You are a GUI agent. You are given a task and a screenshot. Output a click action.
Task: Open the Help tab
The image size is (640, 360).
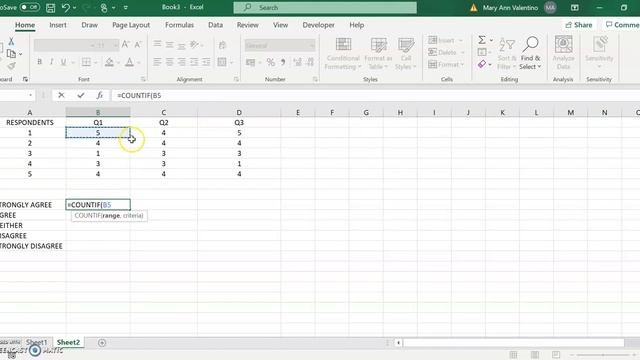coord(356,25)
